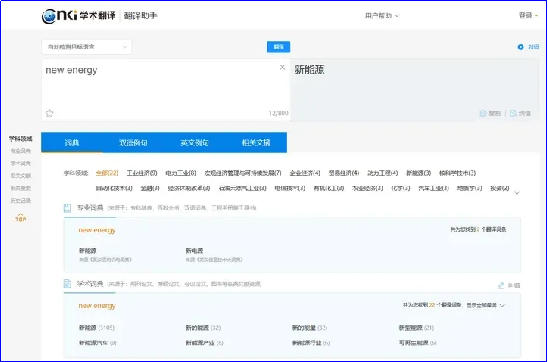Click the blue circle icon at top right

(520, 47)
